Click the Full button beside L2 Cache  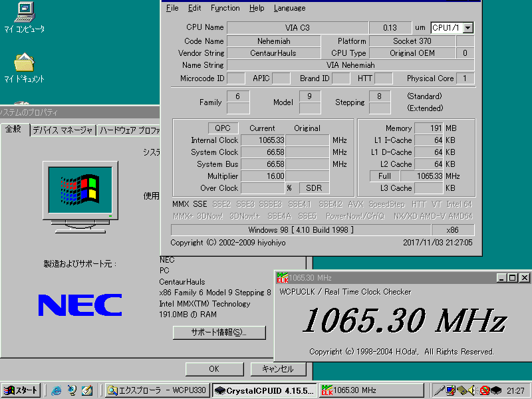coord(385,176)
